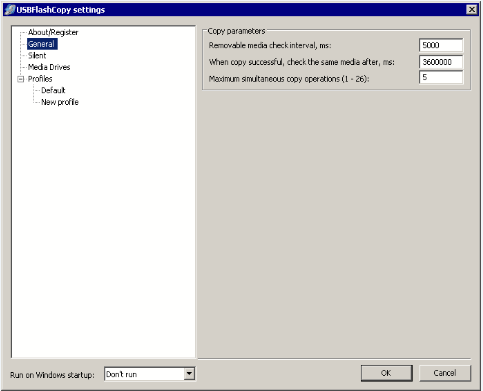Click the OK button
The image size is (483, 391).
(386, 373)
